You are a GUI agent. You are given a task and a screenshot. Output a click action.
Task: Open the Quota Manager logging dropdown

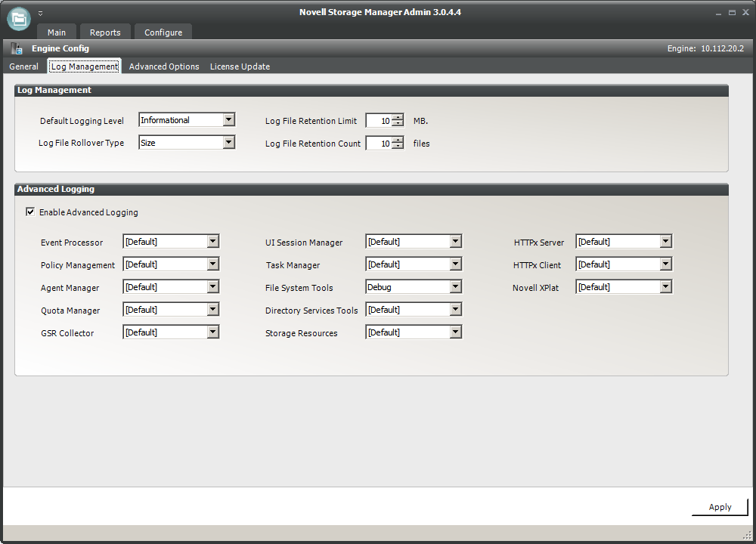(x=213, y=309)
